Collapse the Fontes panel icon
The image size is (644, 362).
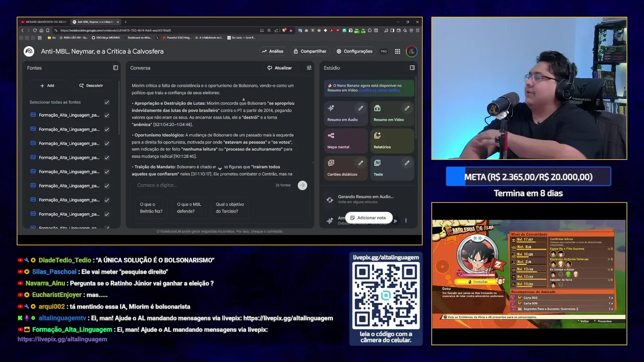tap(115, 68)
